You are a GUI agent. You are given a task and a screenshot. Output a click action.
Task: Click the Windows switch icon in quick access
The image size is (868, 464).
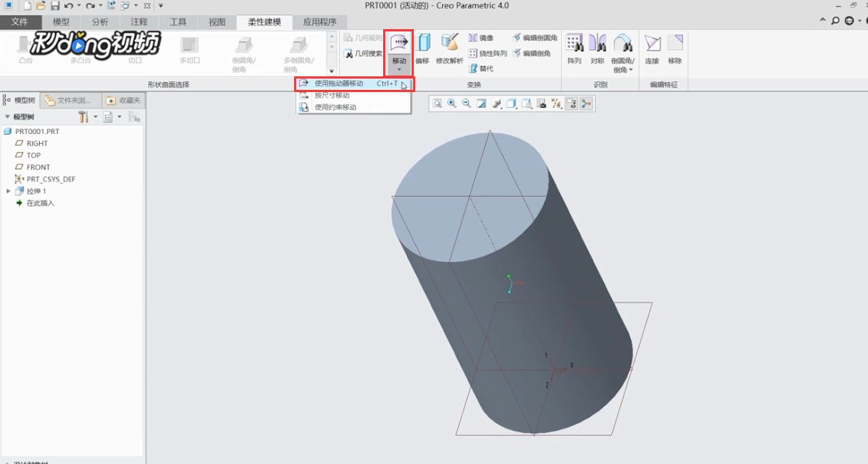(x=126, y=5)
